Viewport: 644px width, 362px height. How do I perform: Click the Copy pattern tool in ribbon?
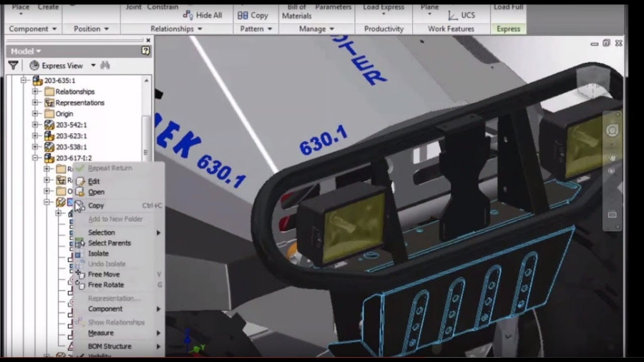tap(253, 15)
